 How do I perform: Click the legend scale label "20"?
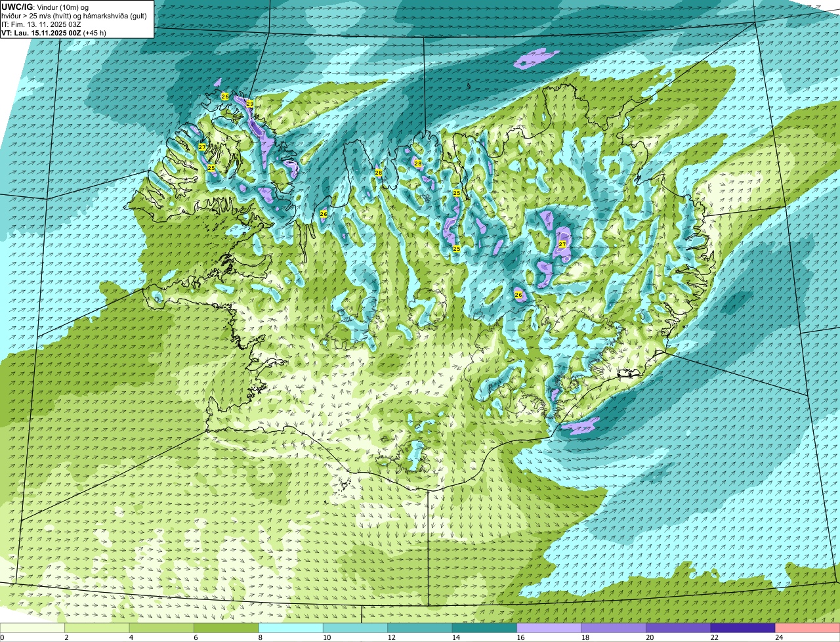click(650, 637)
